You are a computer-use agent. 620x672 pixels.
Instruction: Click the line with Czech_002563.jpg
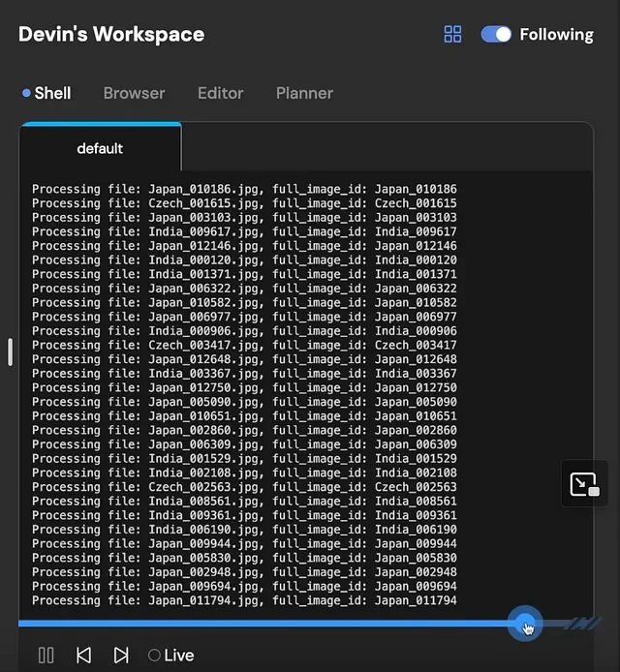tap(244, 487)
